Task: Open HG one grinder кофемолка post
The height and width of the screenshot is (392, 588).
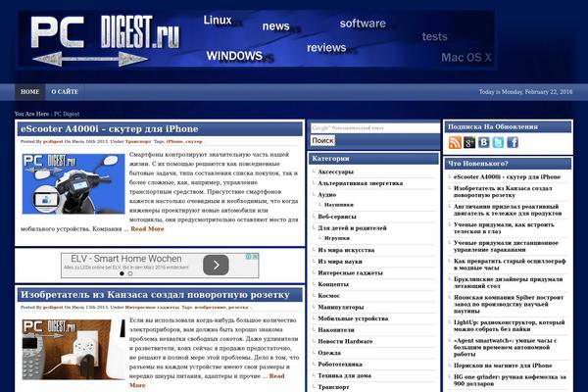Action: coord(510,380)
